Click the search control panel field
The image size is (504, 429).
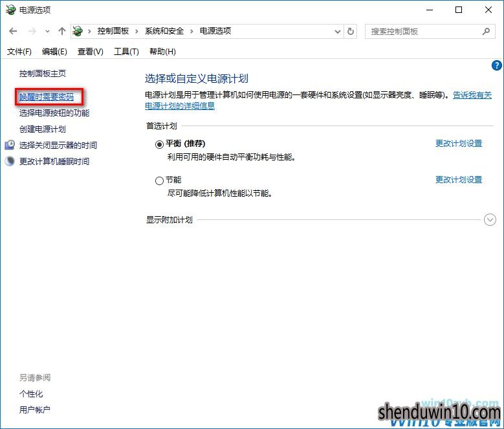430,32
